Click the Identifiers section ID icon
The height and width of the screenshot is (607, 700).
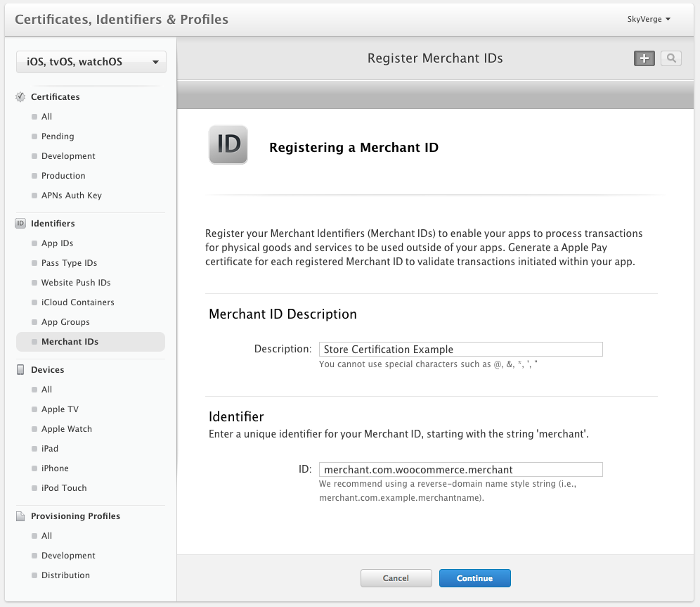pyautogui.click(x=20, y=224)
